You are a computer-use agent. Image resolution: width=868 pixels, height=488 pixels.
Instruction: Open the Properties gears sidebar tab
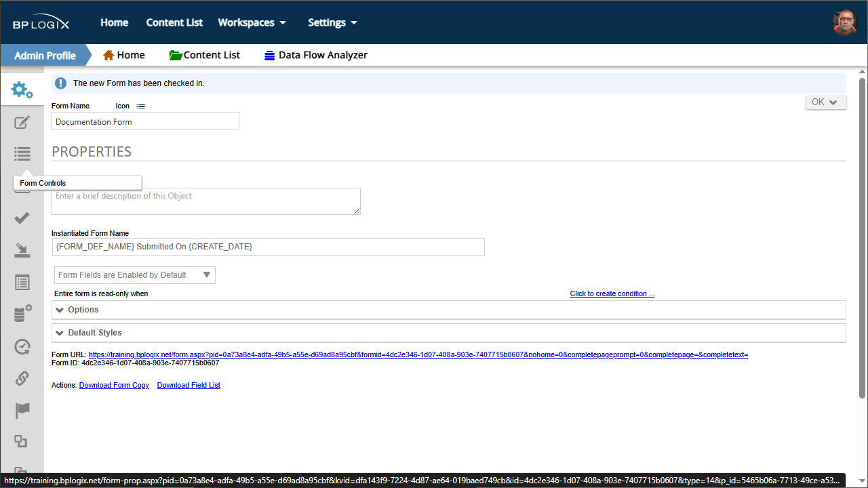click(x=22, y=89)
